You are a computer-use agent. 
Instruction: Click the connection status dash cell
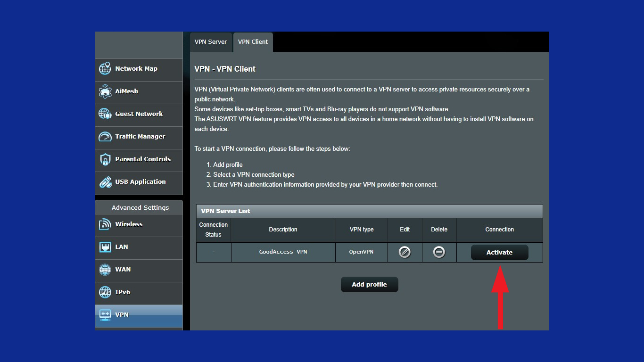click(x=214, y=252)
